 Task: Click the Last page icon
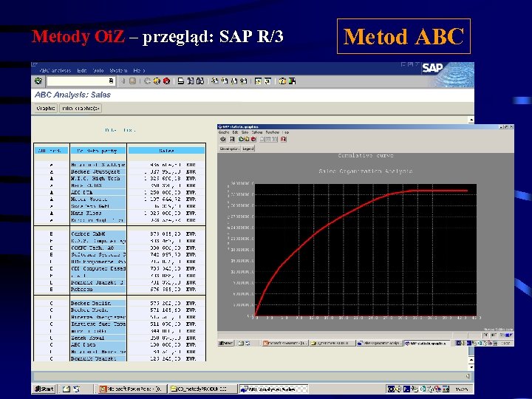[x=243, y=81]
